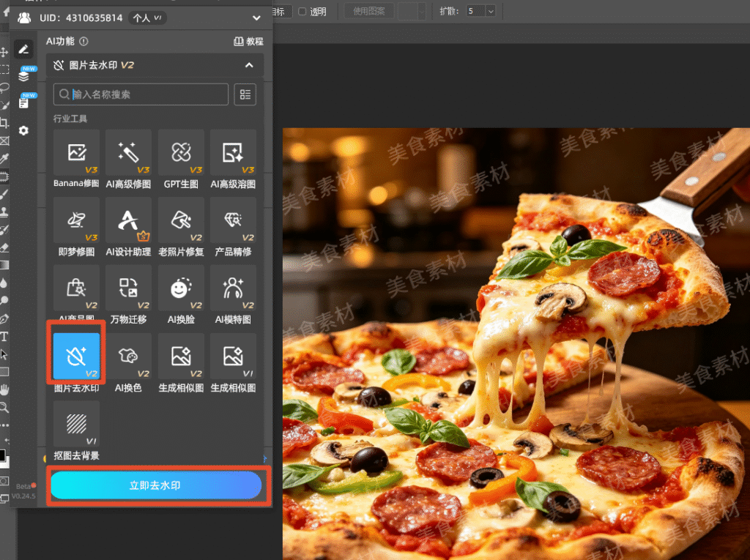750x560 pixels.
Task: Expand the UID account dropdown chevron
Action: [x=257, y=18]
